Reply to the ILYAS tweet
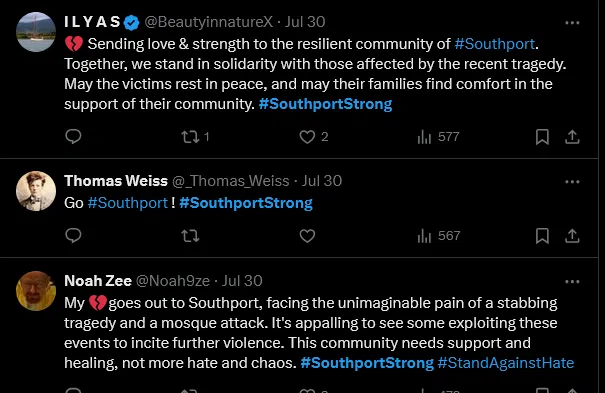The height and width of the screenshot is (393, 605). point(73,137)
